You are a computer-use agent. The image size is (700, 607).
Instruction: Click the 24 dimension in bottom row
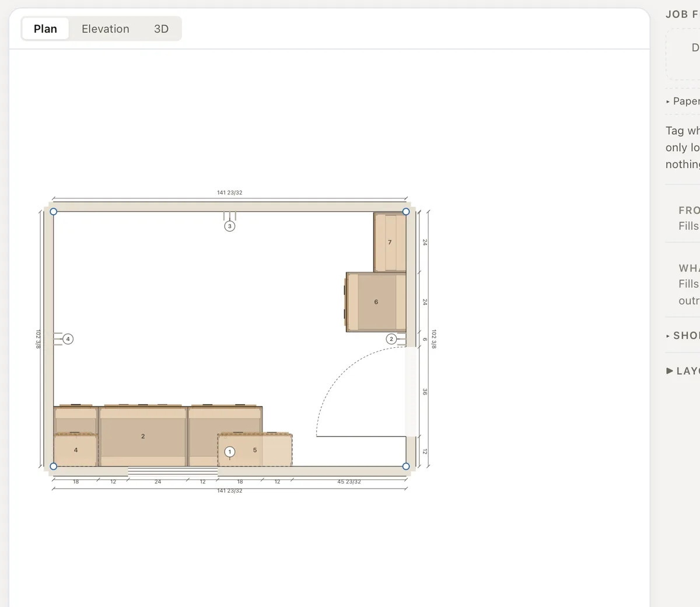click(157, 482)
